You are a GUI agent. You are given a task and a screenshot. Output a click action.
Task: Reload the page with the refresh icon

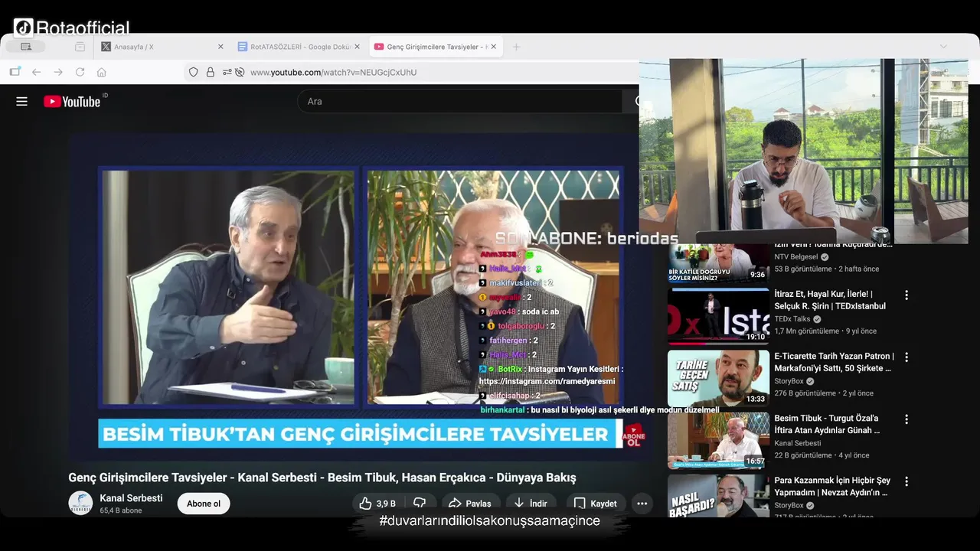pyautogui.click(x=80, y=72)
